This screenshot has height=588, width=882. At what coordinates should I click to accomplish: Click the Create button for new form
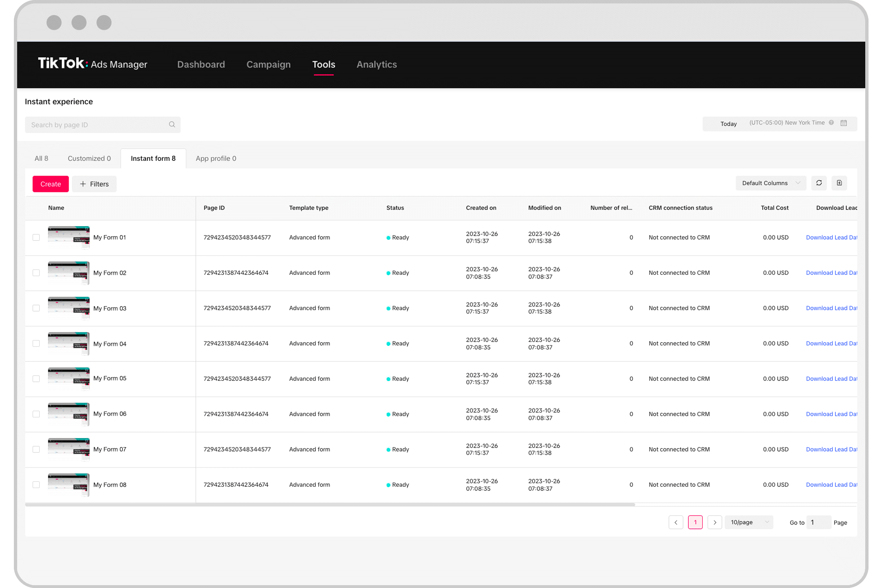coord(51,183)
